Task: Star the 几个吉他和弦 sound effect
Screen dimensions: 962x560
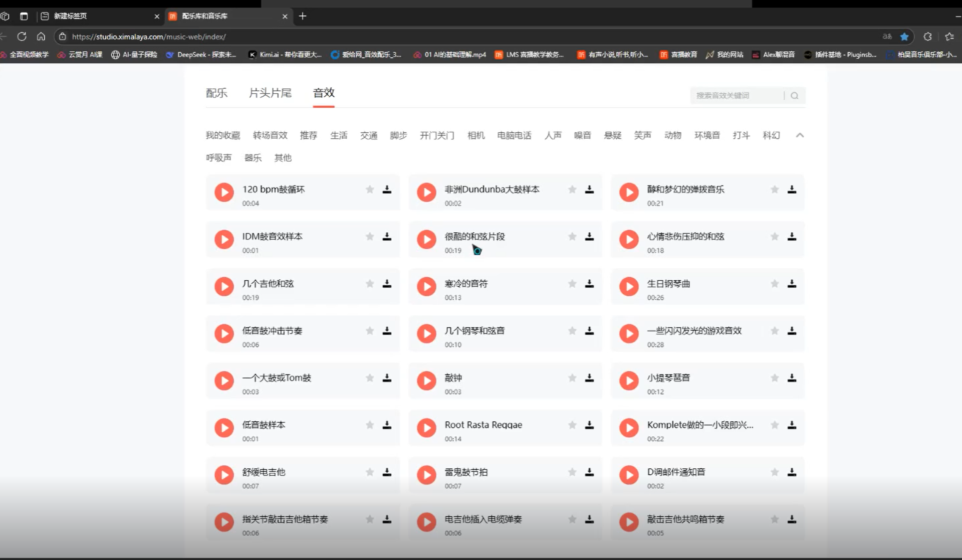Action: (370, 284)
